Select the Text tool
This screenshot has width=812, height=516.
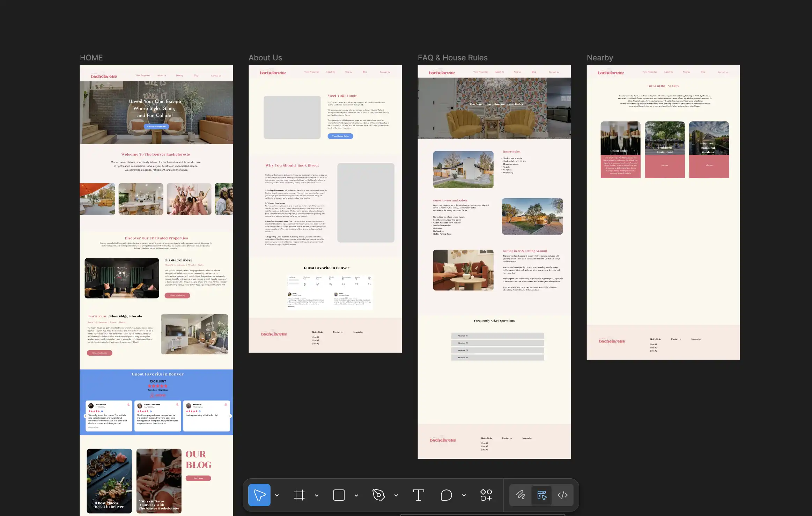(x=418, y=495)
